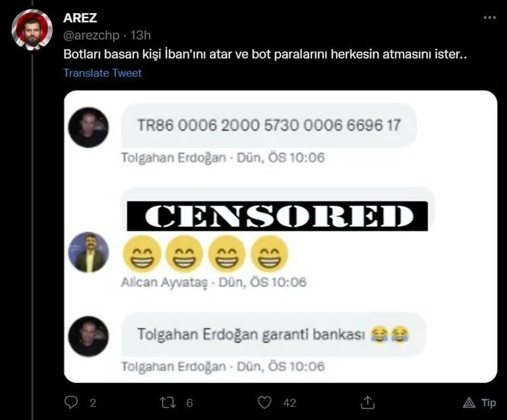Screen dimensions: 507x420
Task: Click the like count 42
Action: 290,403
